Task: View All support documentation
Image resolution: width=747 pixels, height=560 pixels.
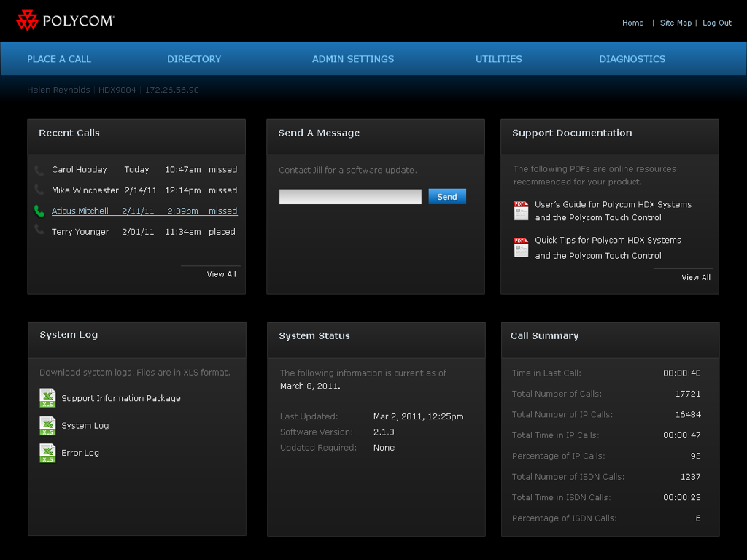Action: (x=696, y=277)
